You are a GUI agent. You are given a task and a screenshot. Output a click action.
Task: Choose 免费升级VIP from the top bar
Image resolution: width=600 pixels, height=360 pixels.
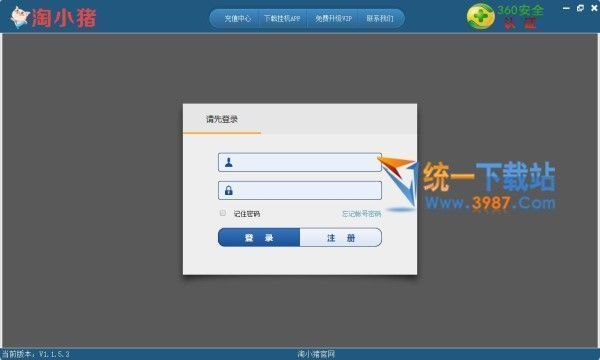(333, 18)
